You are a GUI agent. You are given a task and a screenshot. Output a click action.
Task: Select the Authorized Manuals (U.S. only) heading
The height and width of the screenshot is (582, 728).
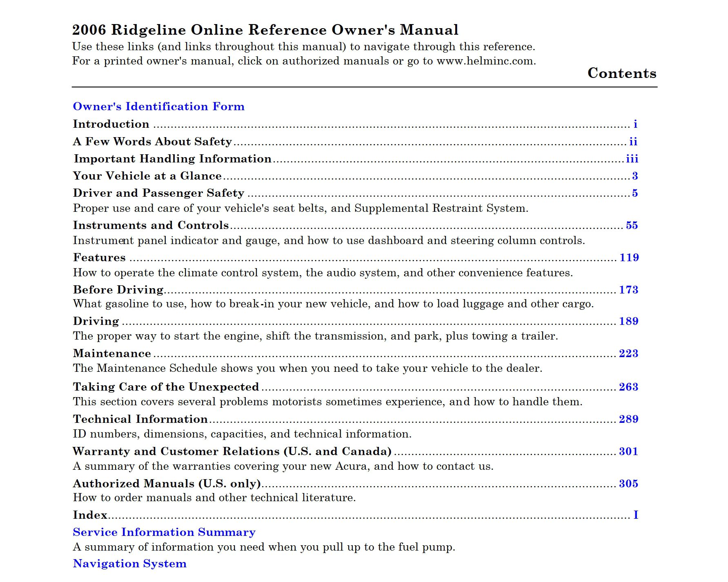tap(167, 484)
